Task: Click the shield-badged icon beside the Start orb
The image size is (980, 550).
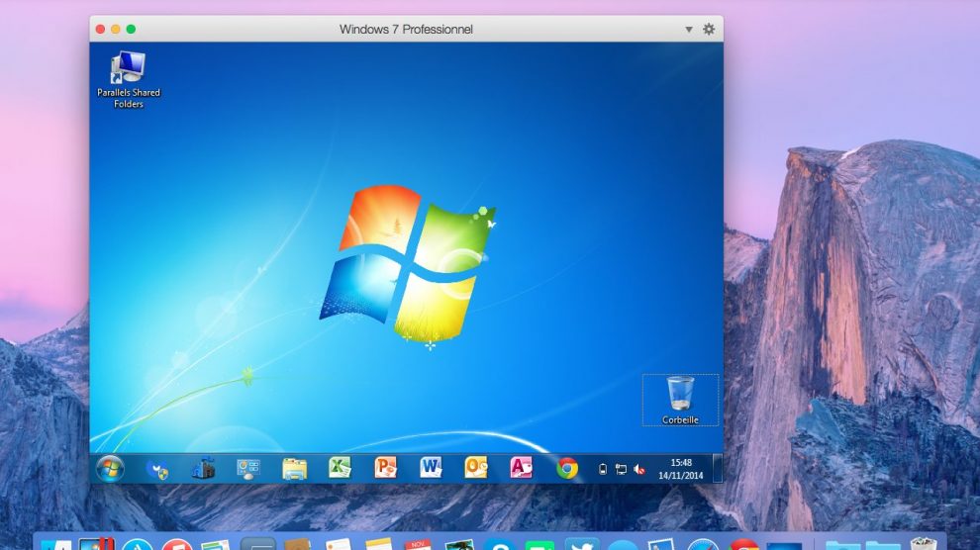Action: coord(156,469)
